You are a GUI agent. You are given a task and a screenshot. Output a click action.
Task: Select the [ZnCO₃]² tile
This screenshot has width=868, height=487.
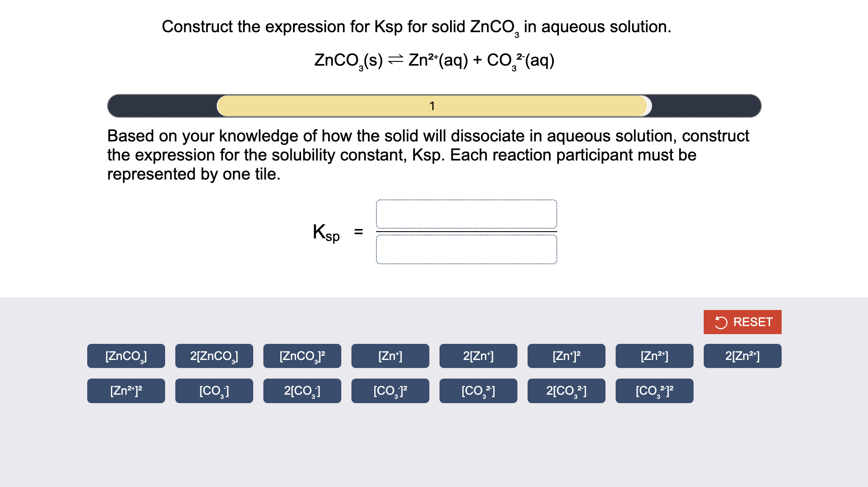click(301, 356)
